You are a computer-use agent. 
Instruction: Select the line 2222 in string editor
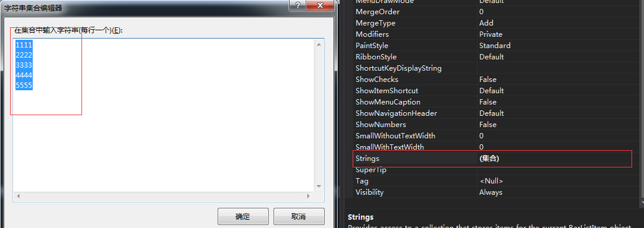pyautogui.click(x=24, y=55)
